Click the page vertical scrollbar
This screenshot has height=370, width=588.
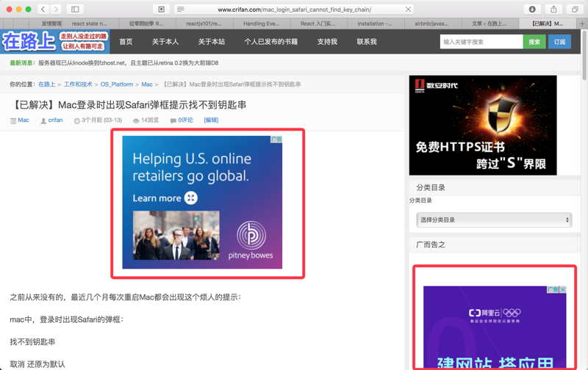(x=584, y=55)
